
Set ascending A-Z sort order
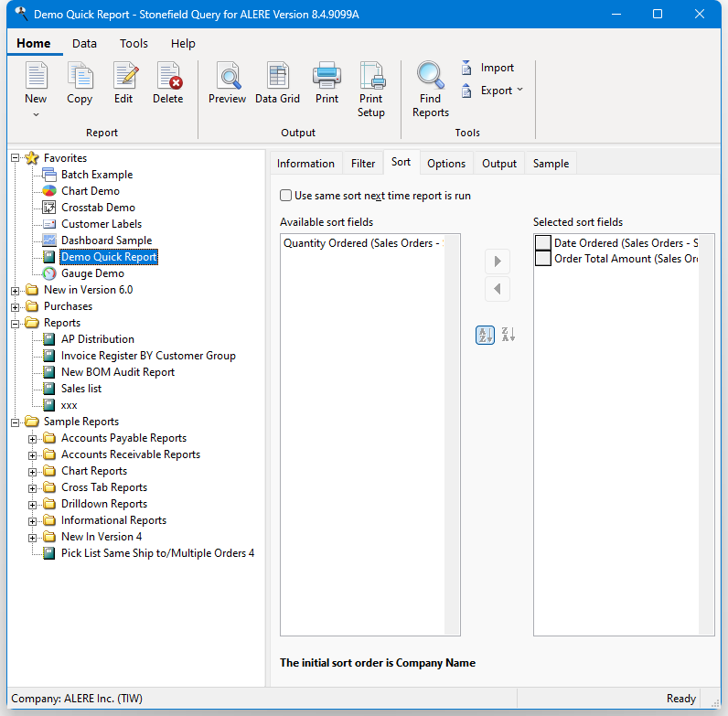pyautogui.click(x=485, y=335)
